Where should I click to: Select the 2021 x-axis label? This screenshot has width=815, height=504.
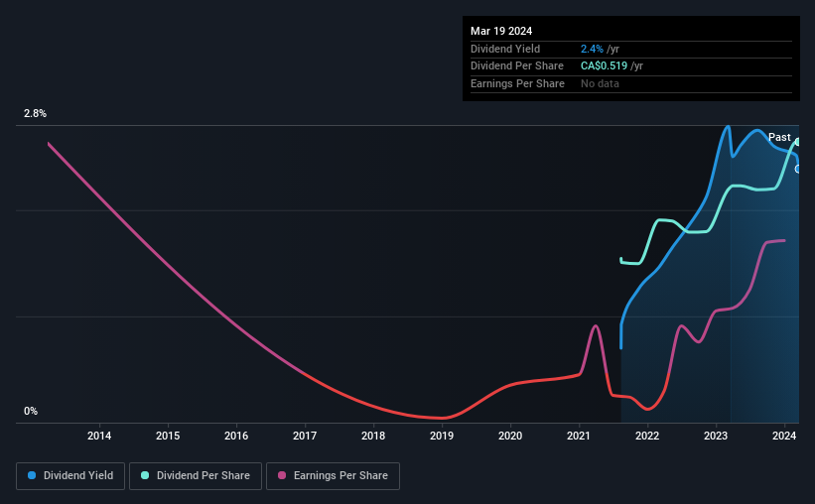[x=579, y=436]
